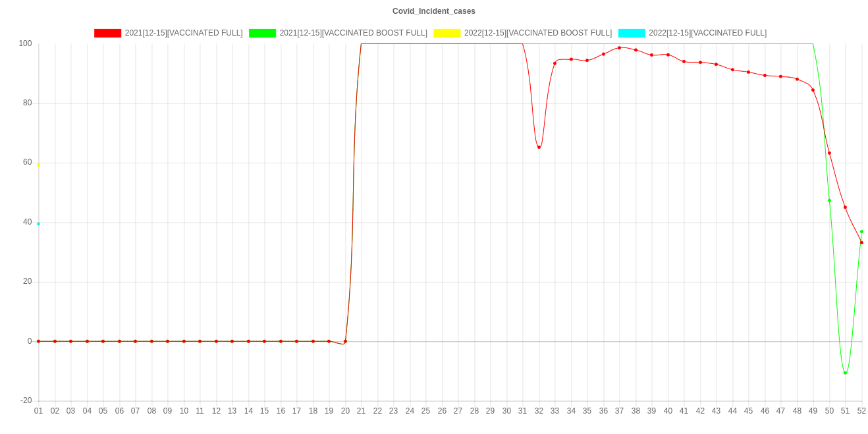Viewport: 868px width, 434px height.
Task: Click the red peak point at week 37
Action: coord(619,47)
